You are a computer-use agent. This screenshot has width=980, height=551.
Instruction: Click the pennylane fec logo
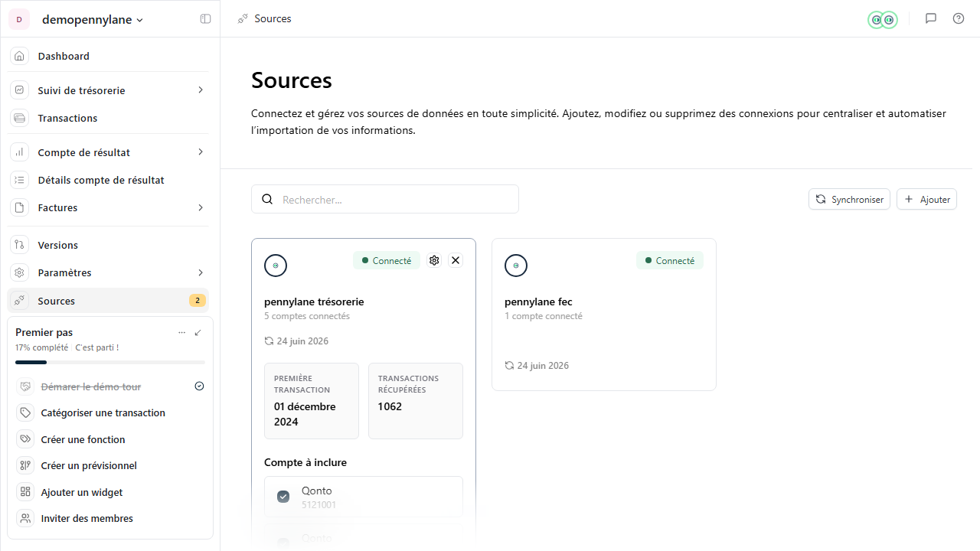[x=516, y=266]
